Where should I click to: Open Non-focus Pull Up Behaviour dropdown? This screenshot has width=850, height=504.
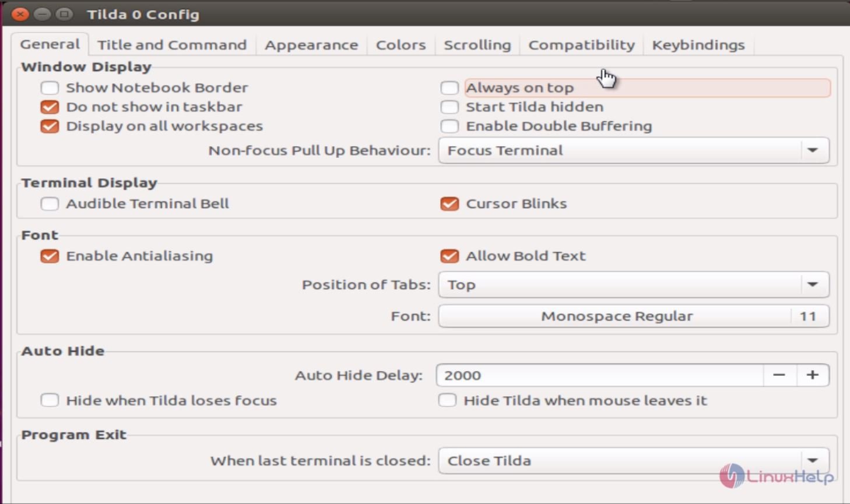click(x=634, y=150)
